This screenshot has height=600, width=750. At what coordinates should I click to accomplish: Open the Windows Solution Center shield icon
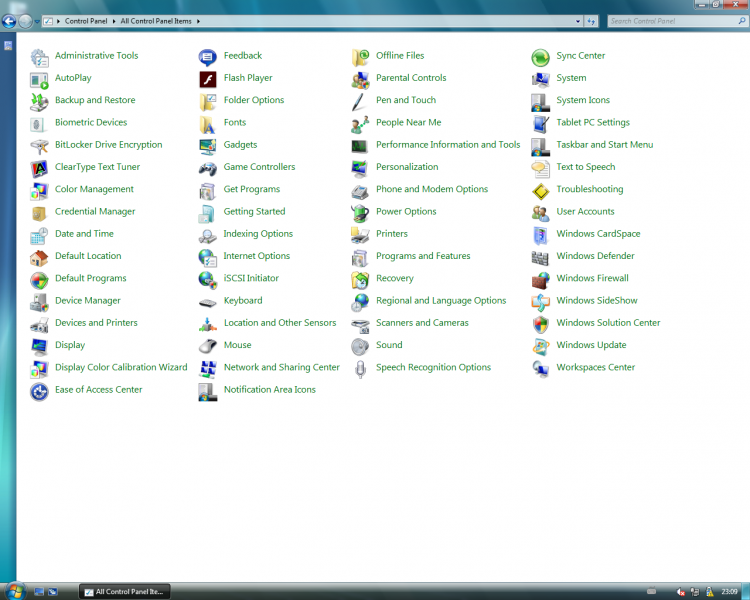point(540,324)
